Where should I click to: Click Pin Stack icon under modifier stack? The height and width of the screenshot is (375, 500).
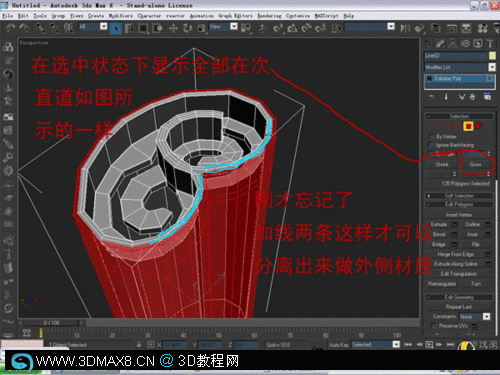[x=432, y=97]
